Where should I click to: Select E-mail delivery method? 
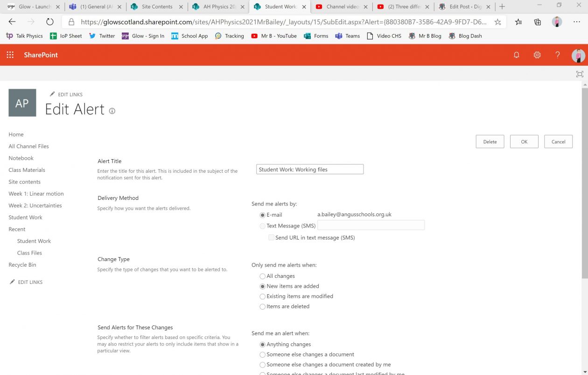pos(262,215)
